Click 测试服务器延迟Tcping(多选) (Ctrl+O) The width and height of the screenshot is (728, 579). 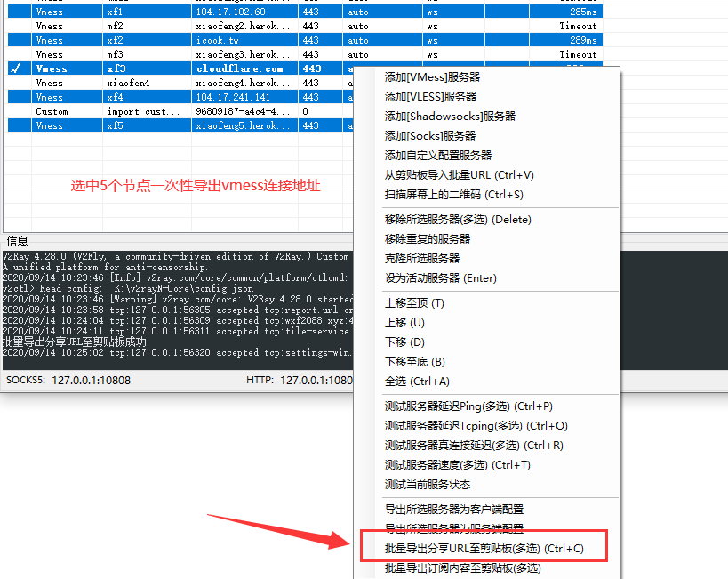[x=476, y=426]
